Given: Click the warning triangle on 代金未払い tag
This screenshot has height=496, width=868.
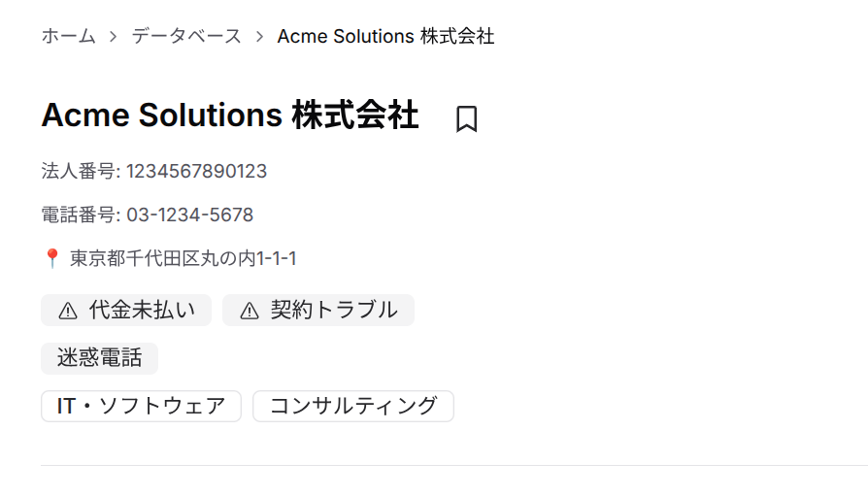Looking at the screenshot, I should coord(68,311).
